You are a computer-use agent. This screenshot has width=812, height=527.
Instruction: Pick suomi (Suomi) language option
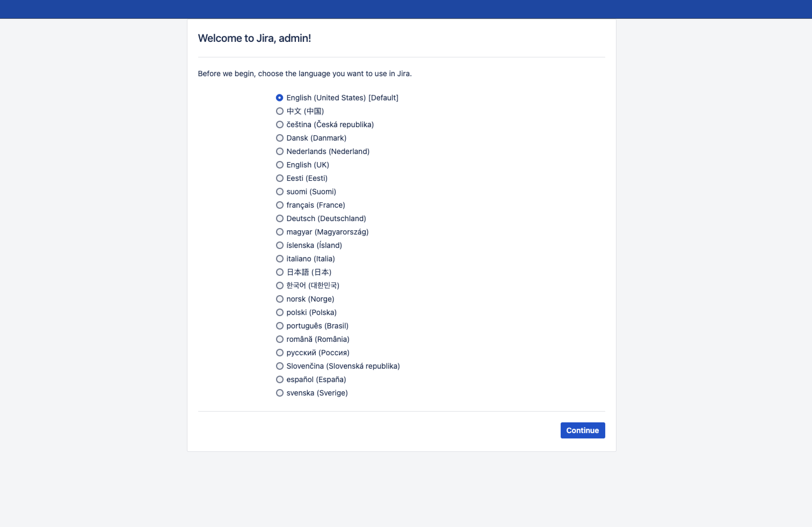click(280, 192)
